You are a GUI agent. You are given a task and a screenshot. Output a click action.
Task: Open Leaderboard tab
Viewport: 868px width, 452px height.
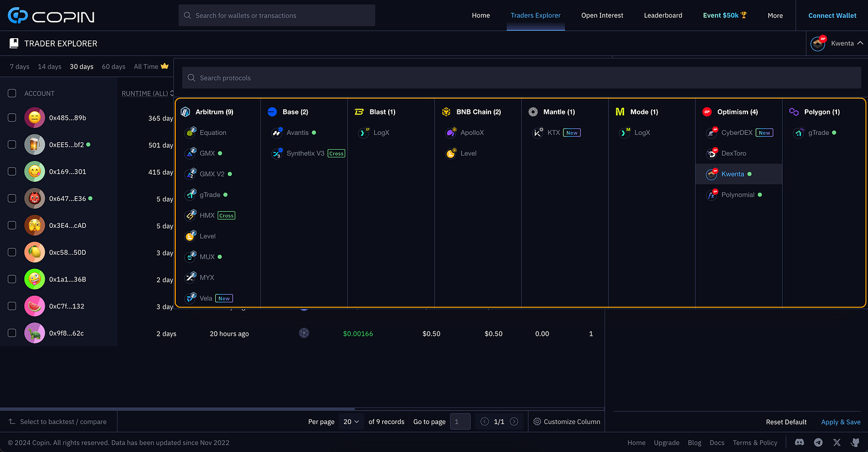[663, 16]
